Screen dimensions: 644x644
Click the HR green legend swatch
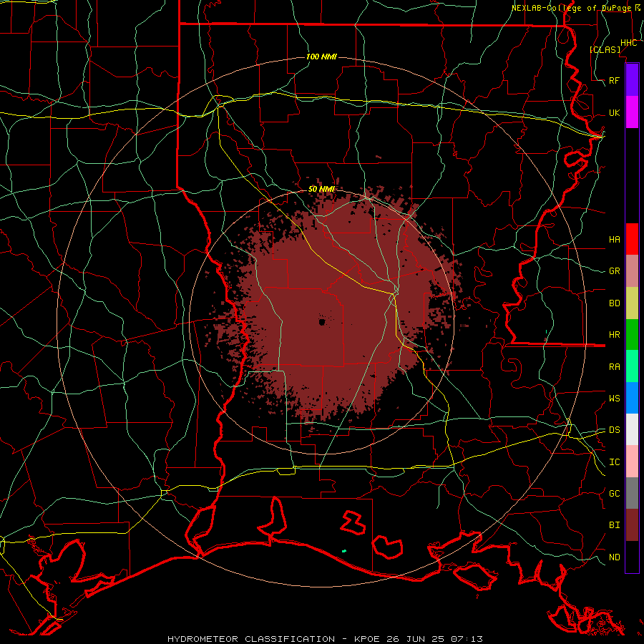pos(632,335)
